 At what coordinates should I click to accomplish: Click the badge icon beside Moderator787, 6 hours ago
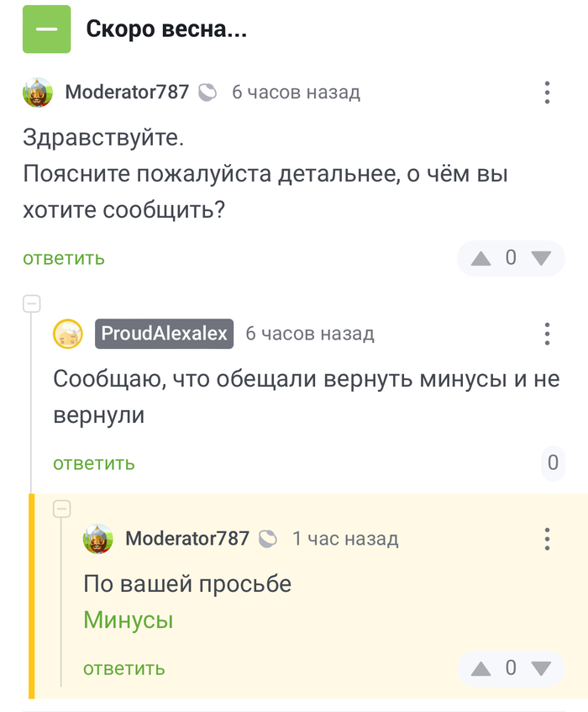point(207,92)
